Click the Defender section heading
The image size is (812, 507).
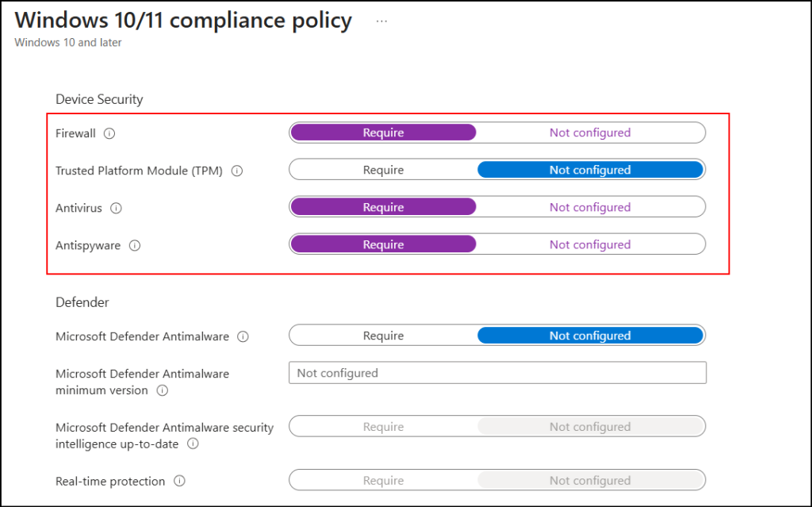[x=82, y=302]
